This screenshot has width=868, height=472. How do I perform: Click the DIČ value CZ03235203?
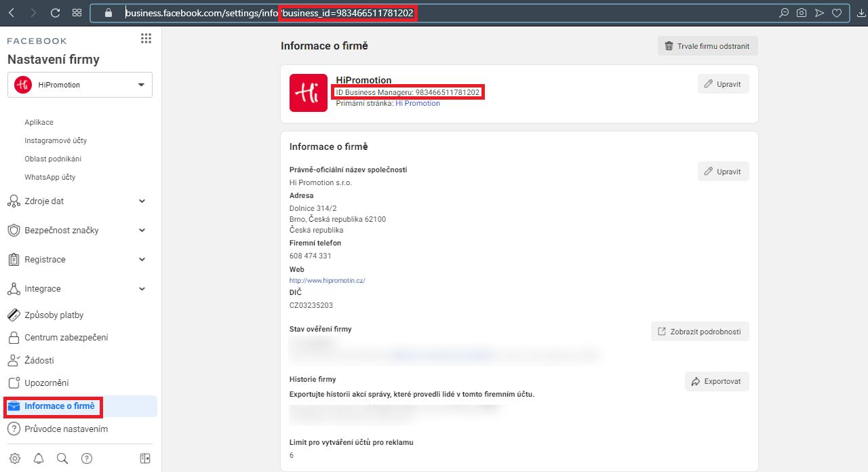(311, 306)
